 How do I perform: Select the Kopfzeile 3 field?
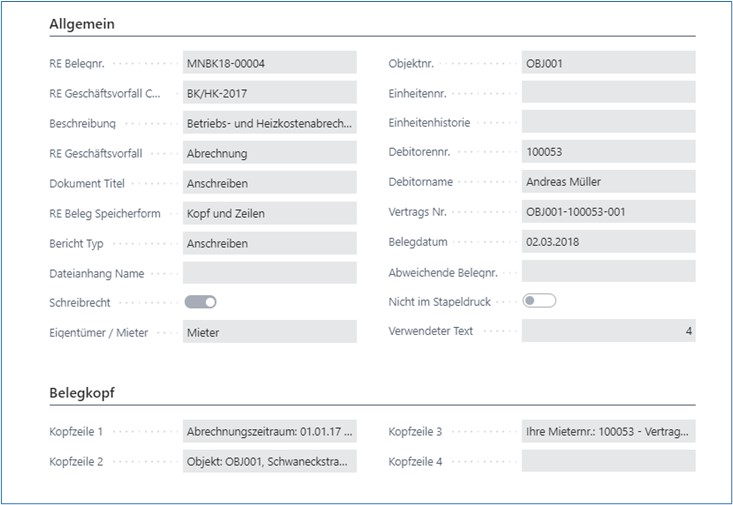pyautogui.click(x=608, y=432)
